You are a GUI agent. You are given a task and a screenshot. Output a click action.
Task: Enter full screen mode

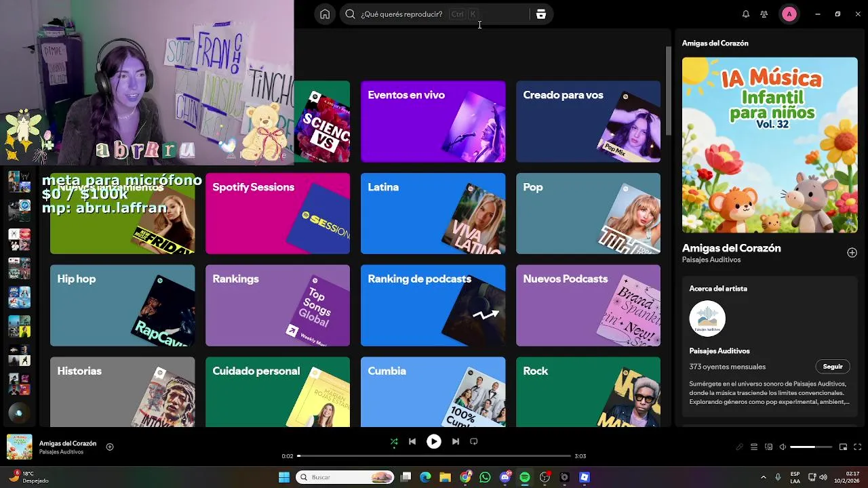pyautogui.click(x=857, y=447)
